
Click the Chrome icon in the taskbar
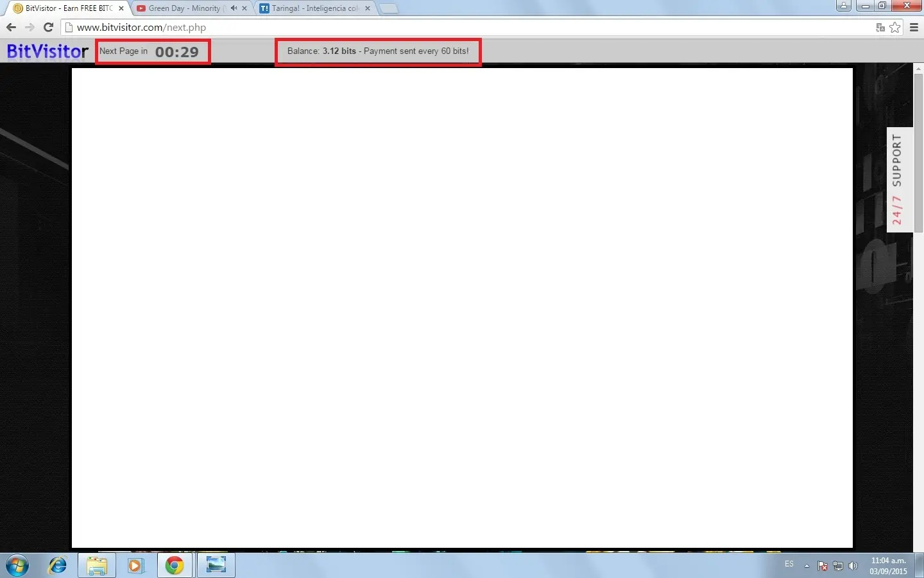pyautogui.click(x=175, y=566)
